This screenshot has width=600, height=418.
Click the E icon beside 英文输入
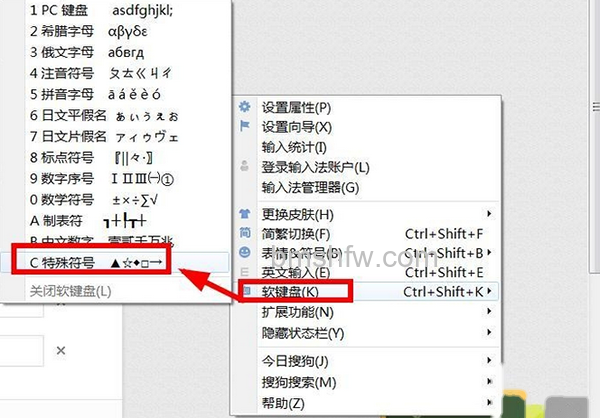[x=245, y=272]
